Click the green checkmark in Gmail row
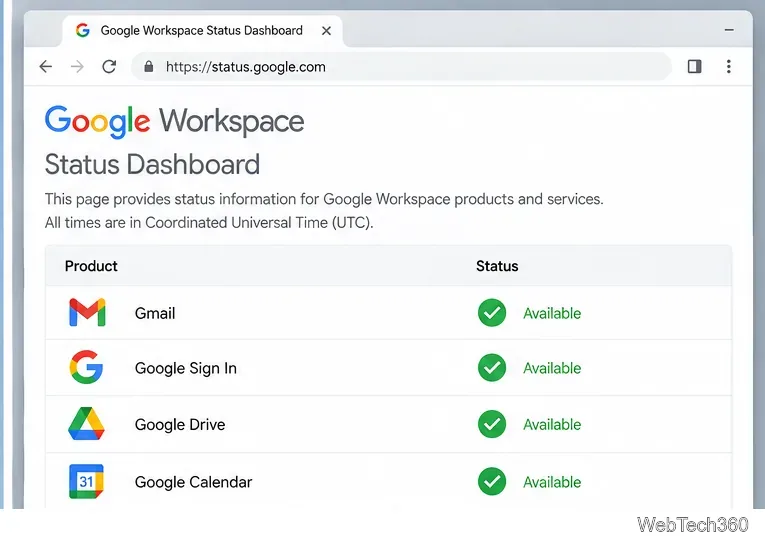This screenshot has height=551, width=765. pos(492,313)
